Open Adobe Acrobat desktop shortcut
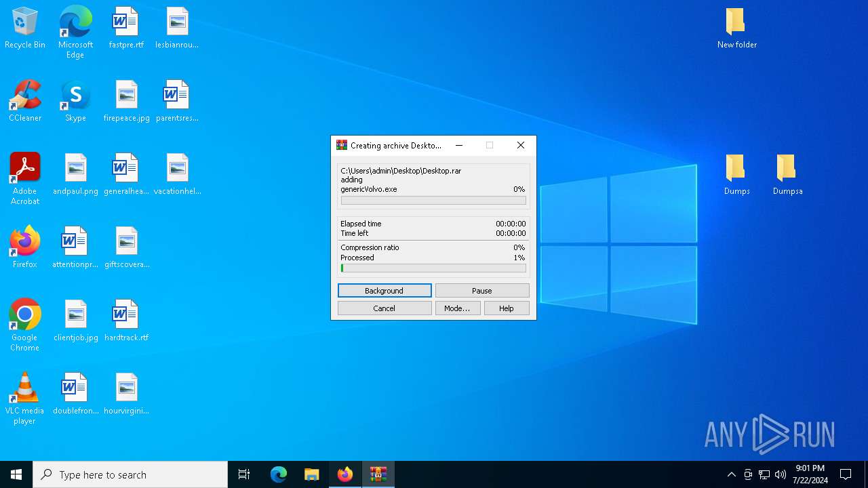 (x=25, y=179)
